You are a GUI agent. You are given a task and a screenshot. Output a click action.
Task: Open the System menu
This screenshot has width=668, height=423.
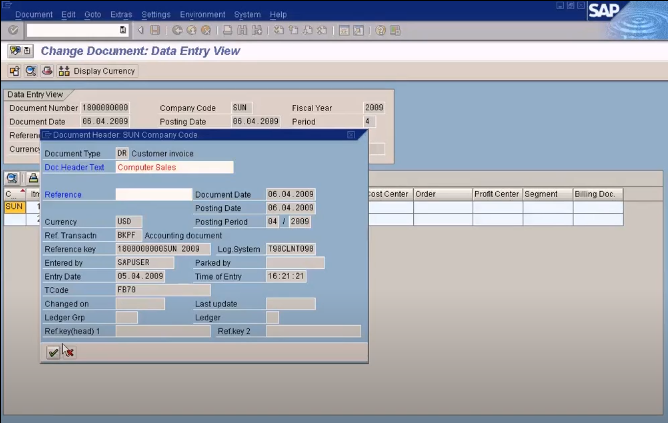[247, 14]
